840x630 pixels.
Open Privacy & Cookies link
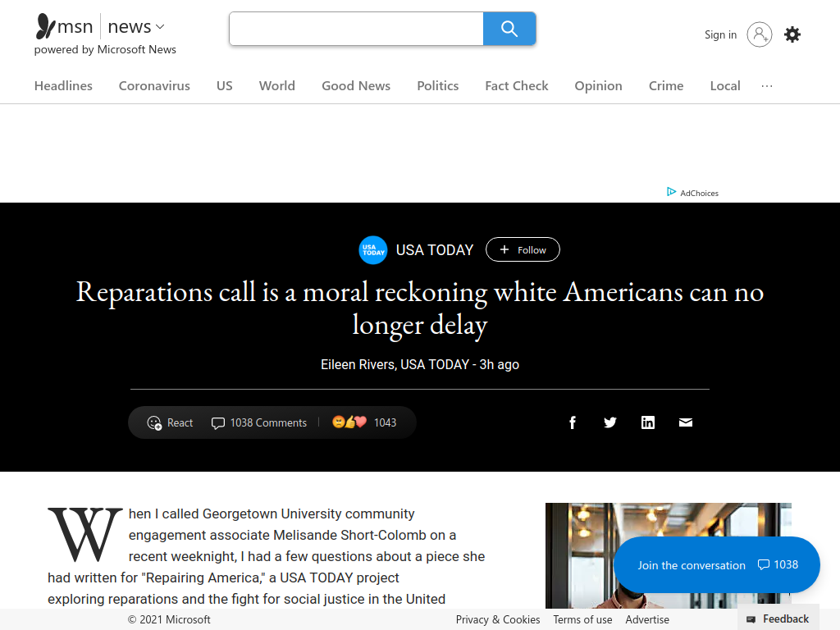[498, 619]
